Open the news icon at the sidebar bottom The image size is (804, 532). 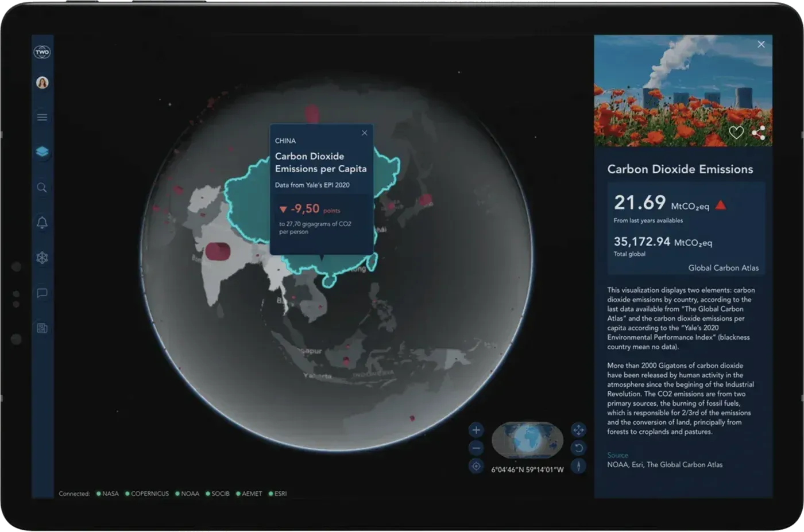click(x=42, y=328)
